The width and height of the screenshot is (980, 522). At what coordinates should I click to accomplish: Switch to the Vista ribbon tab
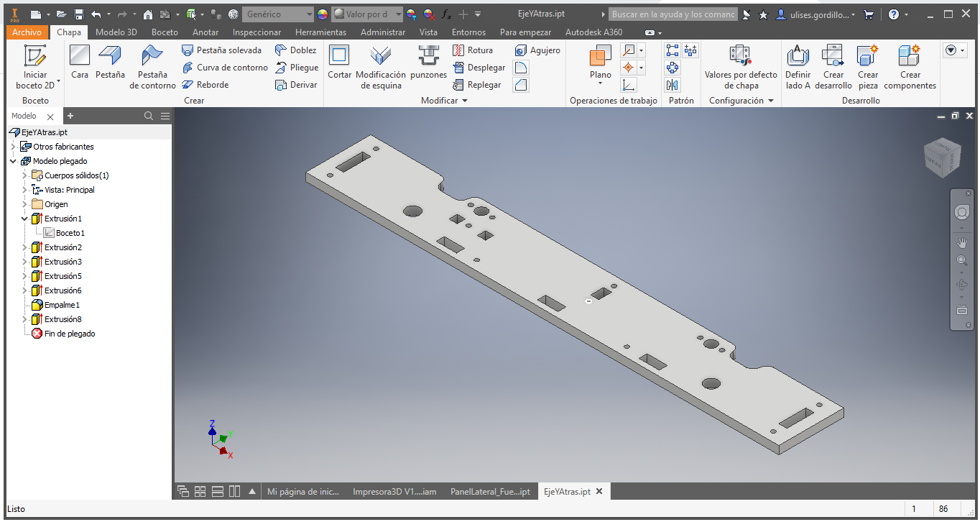pos(428,32)
